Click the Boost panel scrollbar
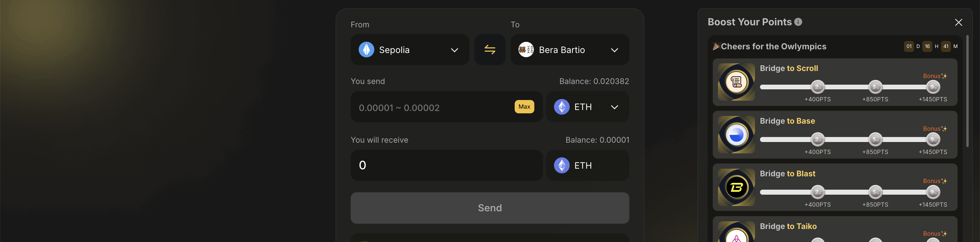The image size is (980, 242). (967, 91)
